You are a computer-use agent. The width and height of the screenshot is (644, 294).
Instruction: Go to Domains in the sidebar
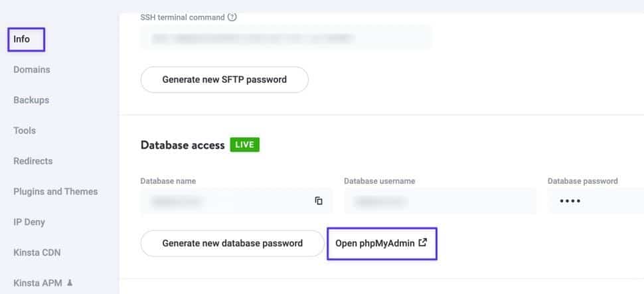pyautogui.click(x=32, y=70)
